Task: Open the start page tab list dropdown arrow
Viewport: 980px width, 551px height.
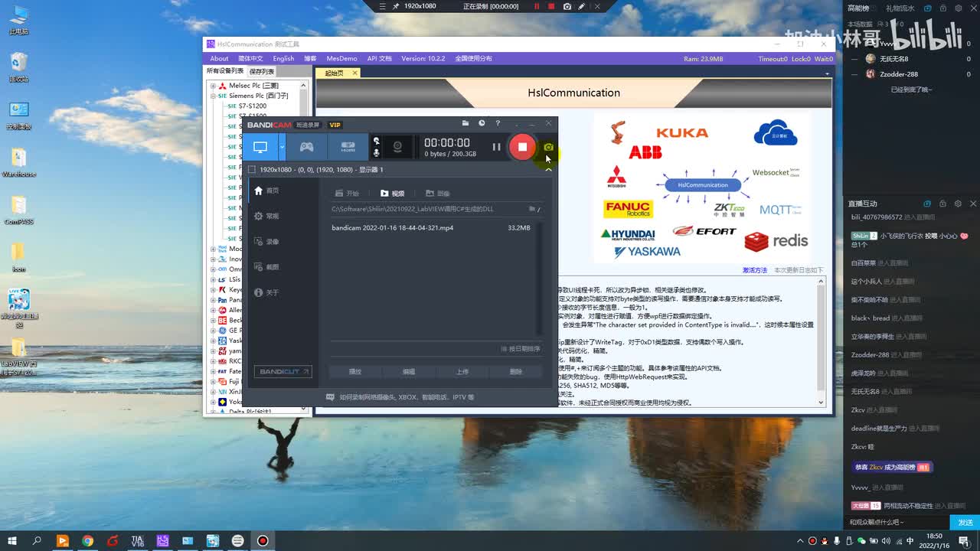Action: [x=827, y=73]
